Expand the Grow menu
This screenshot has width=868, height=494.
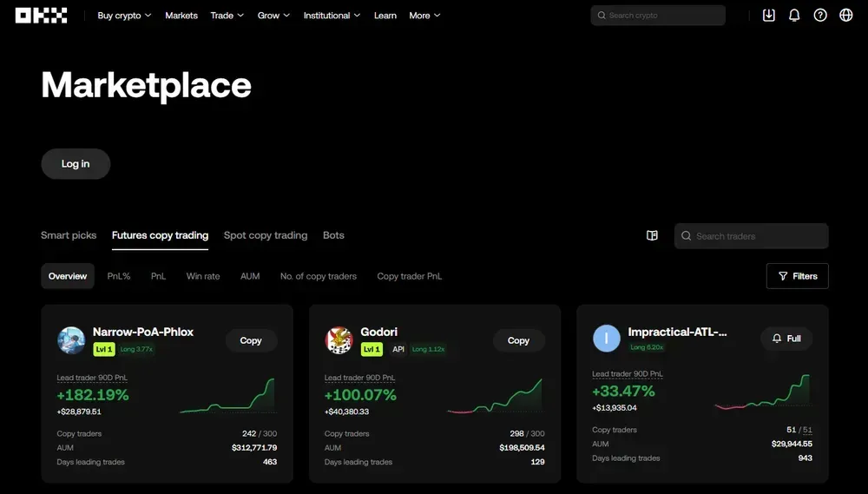273,16
